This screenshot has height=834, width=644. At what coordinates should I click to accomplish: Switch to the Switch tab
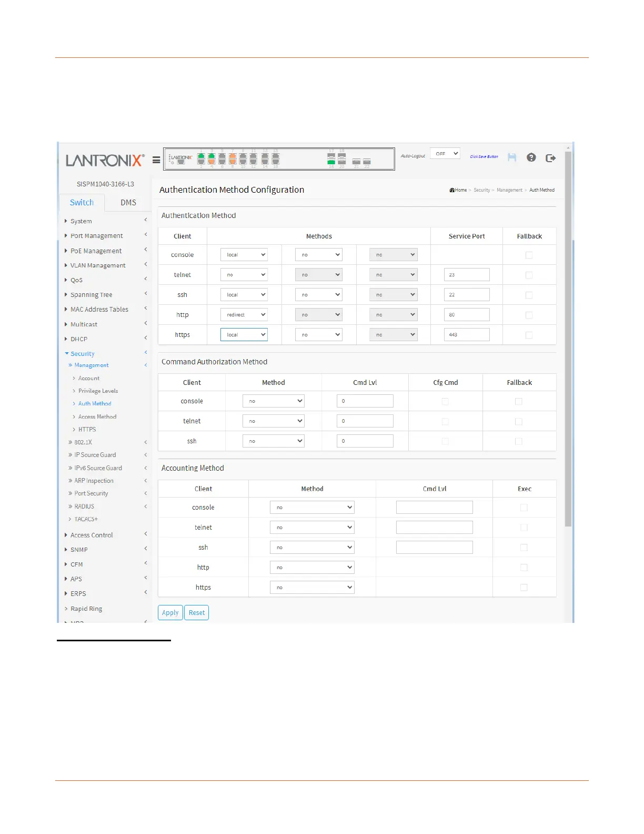click(82, 202)
